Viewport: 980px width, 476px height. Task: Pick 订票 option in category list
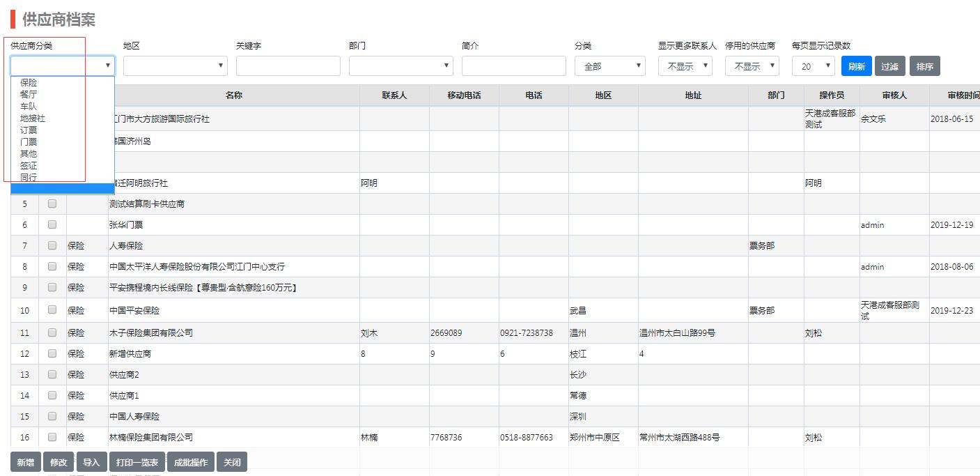(x=29, y=130)
